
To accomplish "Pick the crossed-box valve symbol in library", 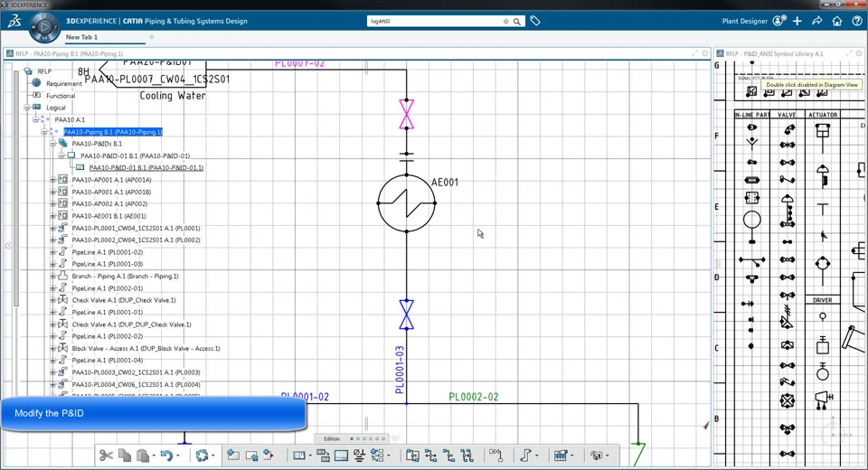I will coord(788,400).
